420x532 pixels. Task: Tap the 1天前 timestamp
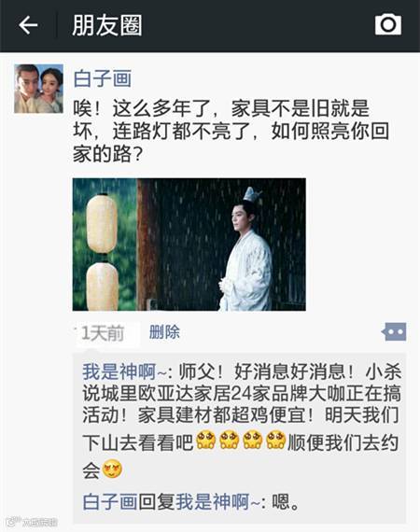click(x=103, y=333)
